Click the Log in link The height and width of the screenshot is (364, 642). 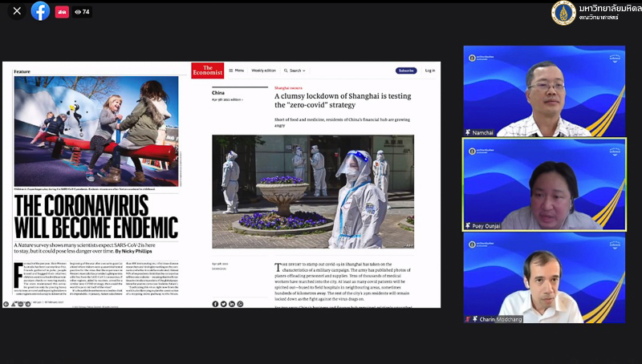(430, 71)
